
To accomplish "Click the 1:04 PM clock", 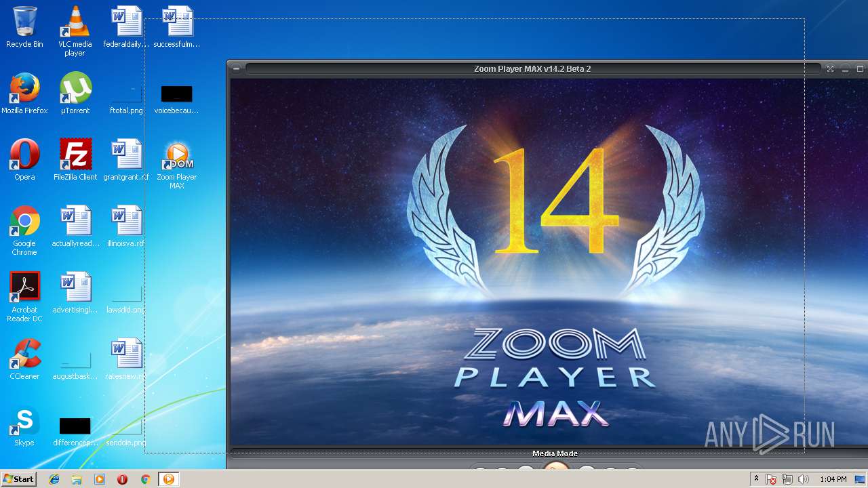I will coord(833,480).
